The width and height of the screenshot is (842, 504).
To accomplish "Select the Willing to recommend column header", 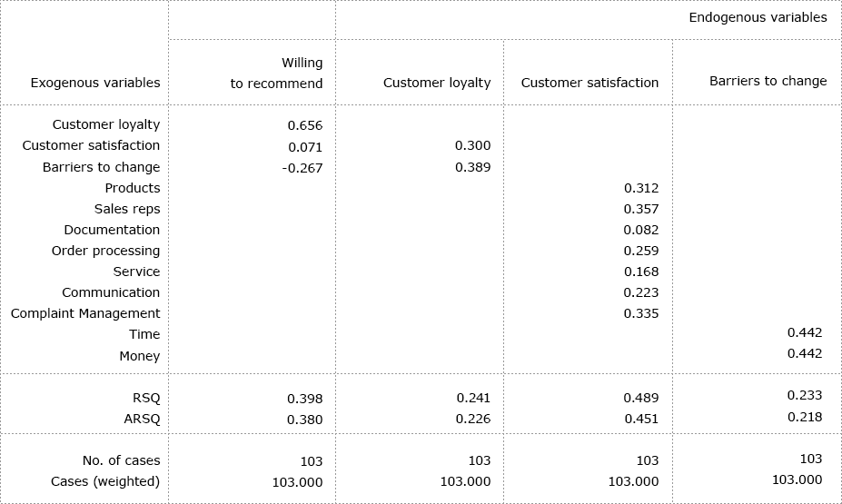I will (x=276, y=73).
